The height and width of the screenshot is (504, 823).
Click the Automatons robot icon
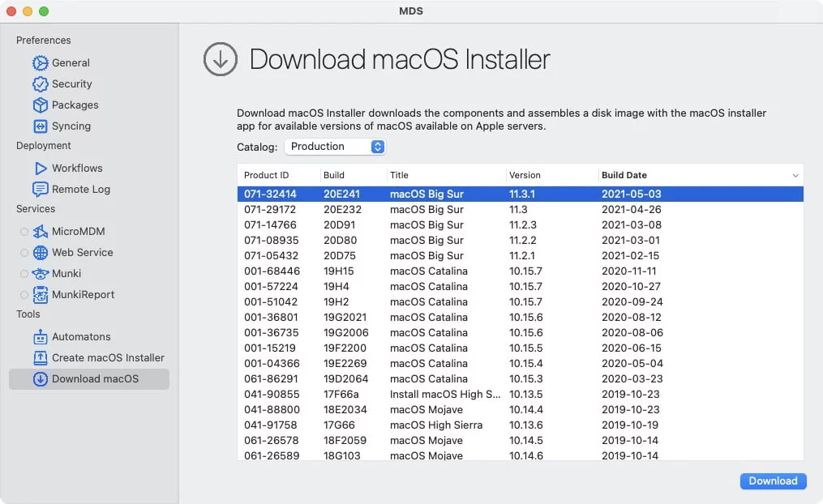(41, 337)
